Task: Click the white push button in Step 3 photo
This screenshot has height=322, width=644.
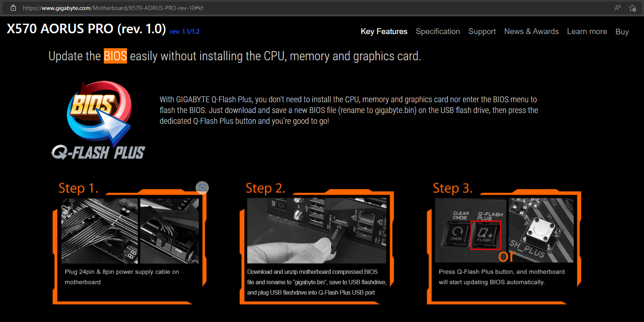Action: click(x=541, y=231)
